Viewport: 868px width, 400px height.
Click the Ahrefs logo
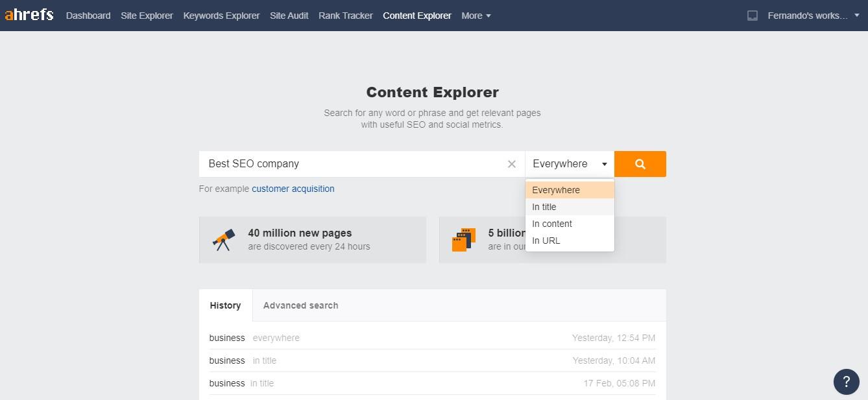29,15
